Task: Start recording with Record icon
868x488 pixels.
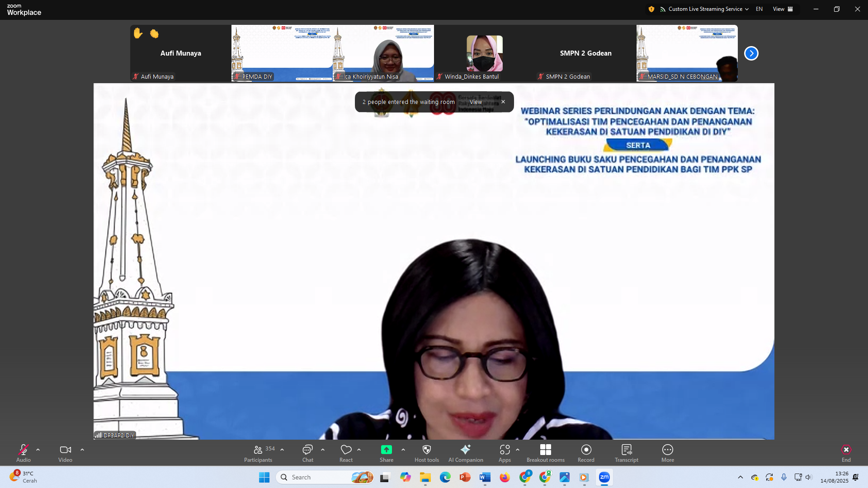Action: click(x=586, y=450)
